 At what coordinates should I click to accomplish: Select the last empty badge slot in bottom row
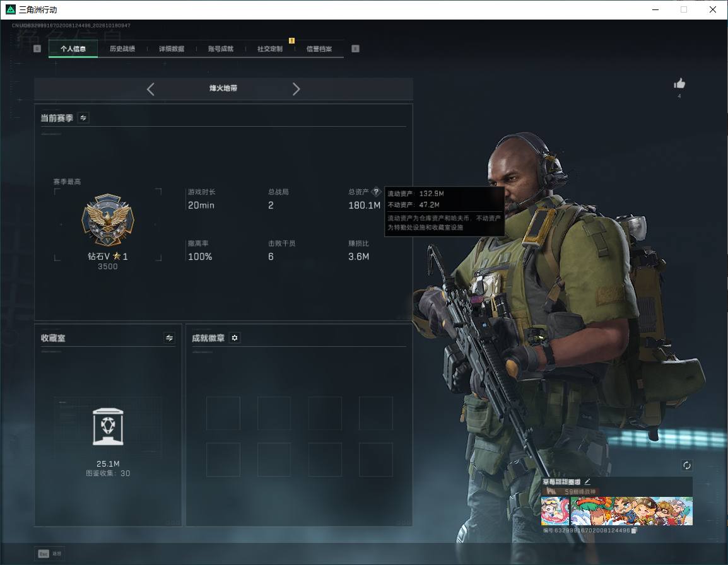tap(376, 460)
